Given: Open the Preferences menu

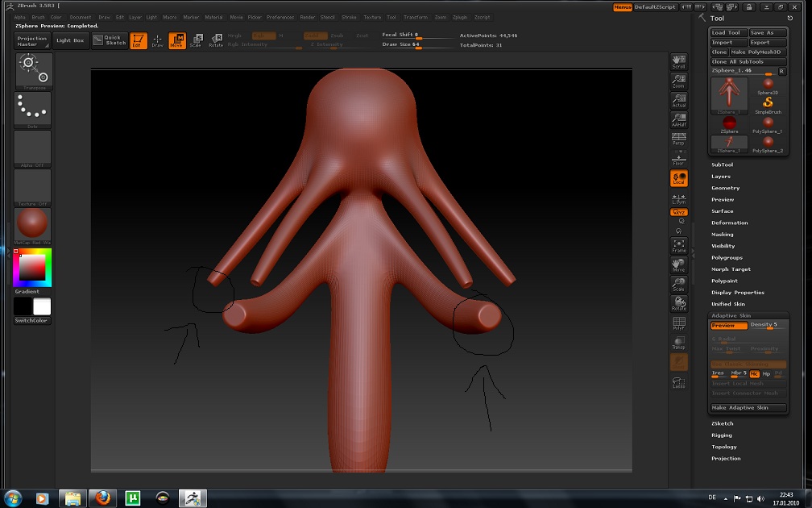Looking at the screenshot, I should point(280,17).
